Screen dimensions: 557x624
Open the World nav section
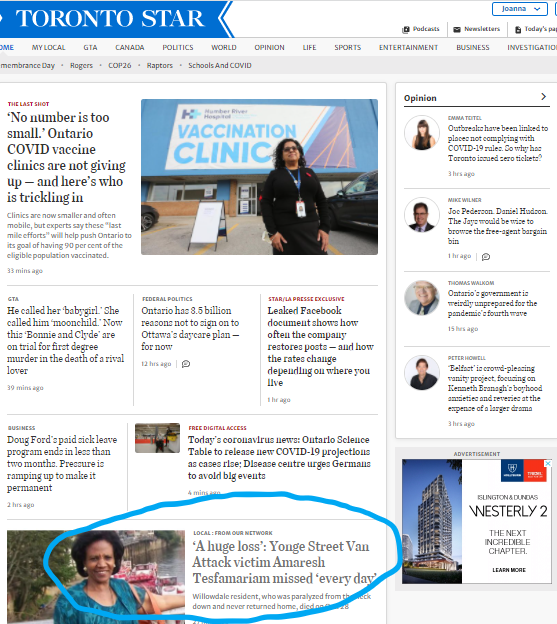click(224, 47)
